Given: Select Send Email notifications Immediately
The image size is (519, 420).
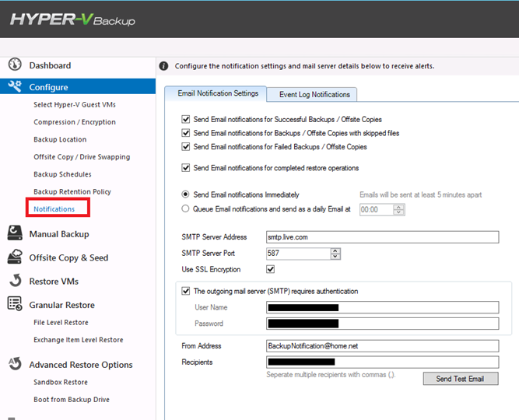Looking at the screenshot, I should click(185, 194).
